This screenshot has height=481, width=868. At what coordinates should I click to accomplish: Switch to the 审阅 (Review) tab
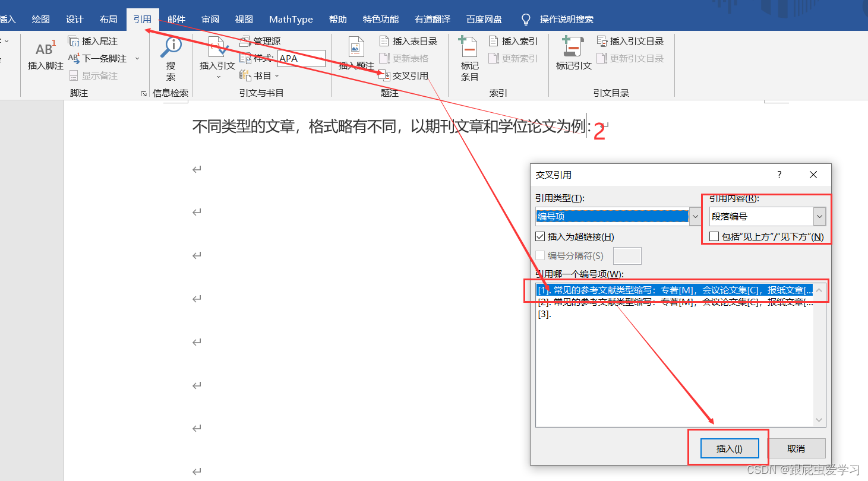click(210, 20)
